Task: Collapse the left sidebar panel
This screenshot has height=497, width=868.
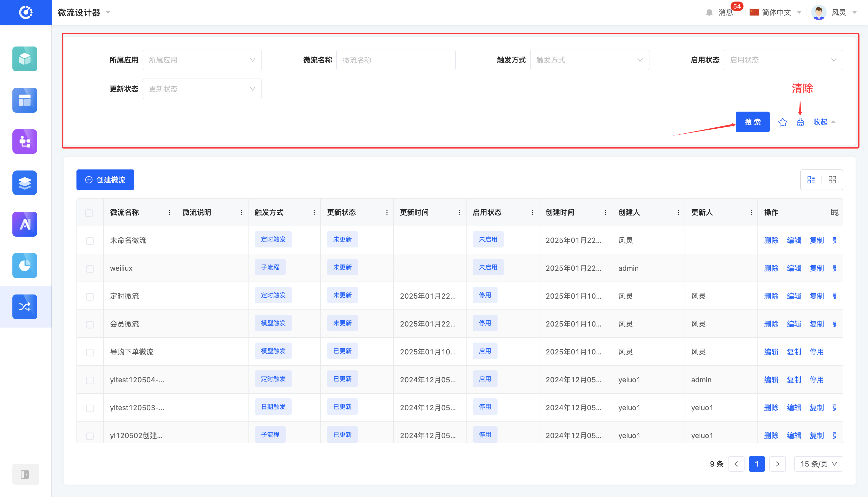Action: [x=25, y=474]
